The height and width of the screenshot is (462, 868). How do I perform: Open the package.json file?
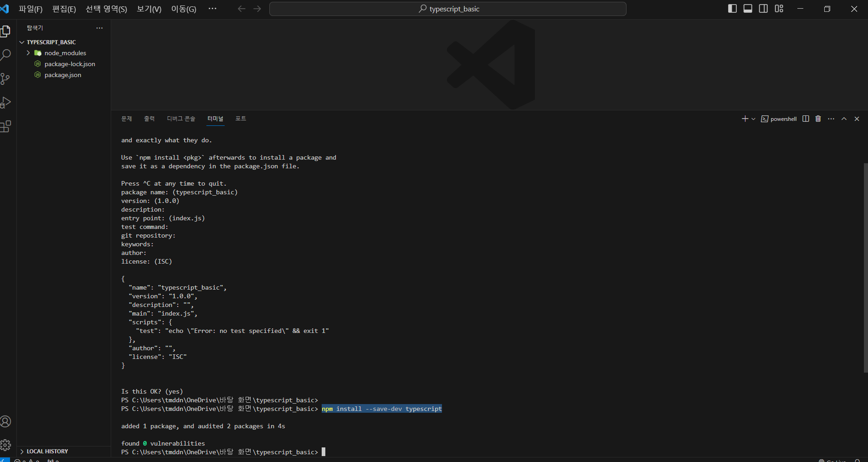pyautogui.click(x=63, y=75)
